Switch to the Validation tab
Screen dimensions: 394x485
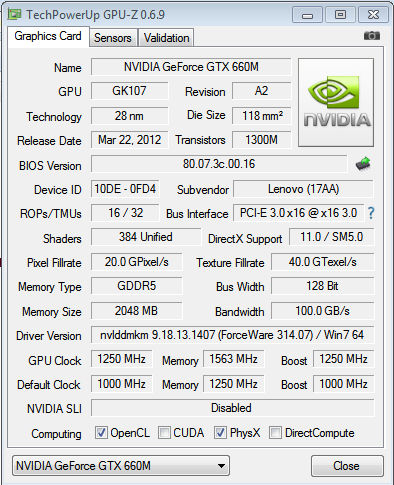click(x=166, y=38)
